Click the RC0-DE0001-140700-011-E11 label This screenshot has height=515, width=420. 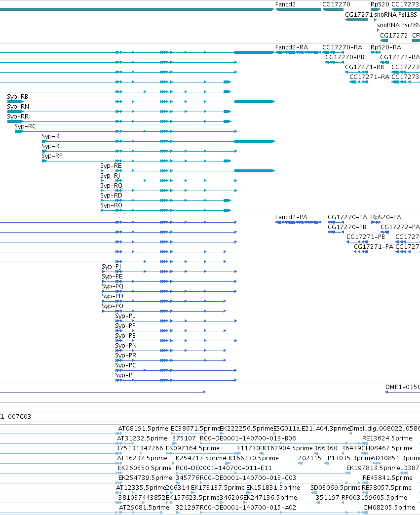224,468
